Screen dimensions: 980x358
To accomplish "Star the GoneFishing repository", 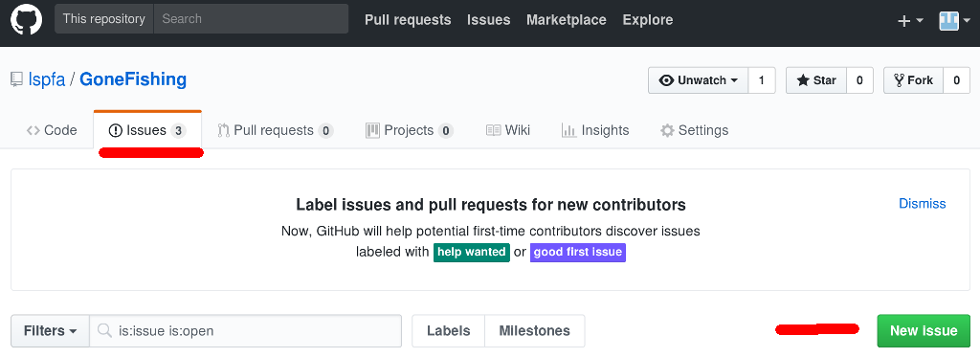I will [x=816, y=80].
